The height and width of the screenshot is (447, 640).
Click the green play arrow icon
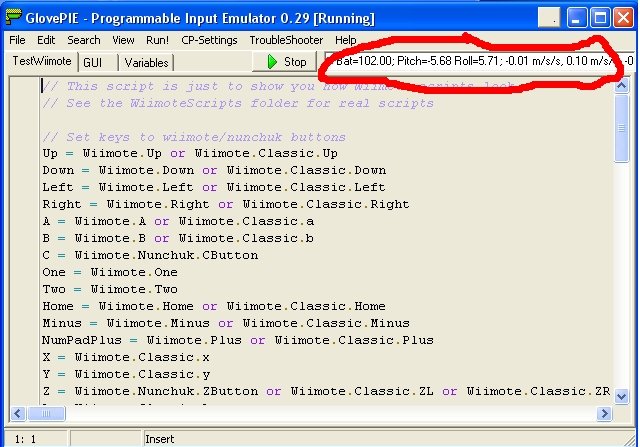coord(272,62)
